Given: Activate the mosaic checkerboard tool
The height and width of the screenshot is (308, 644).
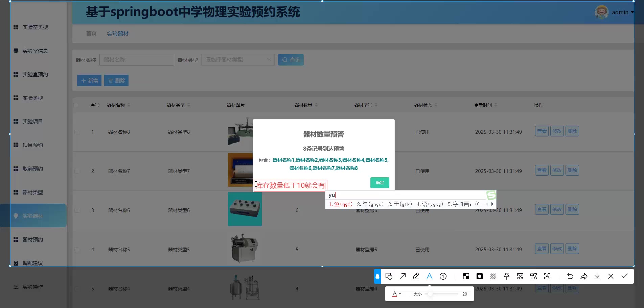Looking at the screenshot, I should [x=466, y=276].
